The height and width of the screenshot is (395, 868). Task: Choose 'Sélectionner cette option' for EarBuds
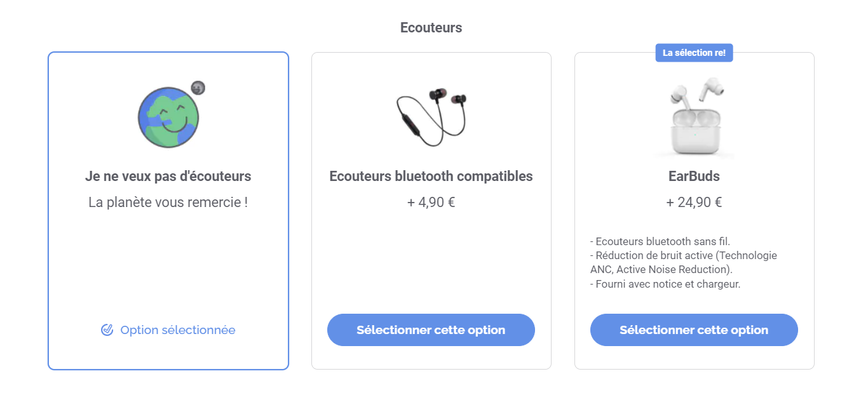tap(694, 330)
